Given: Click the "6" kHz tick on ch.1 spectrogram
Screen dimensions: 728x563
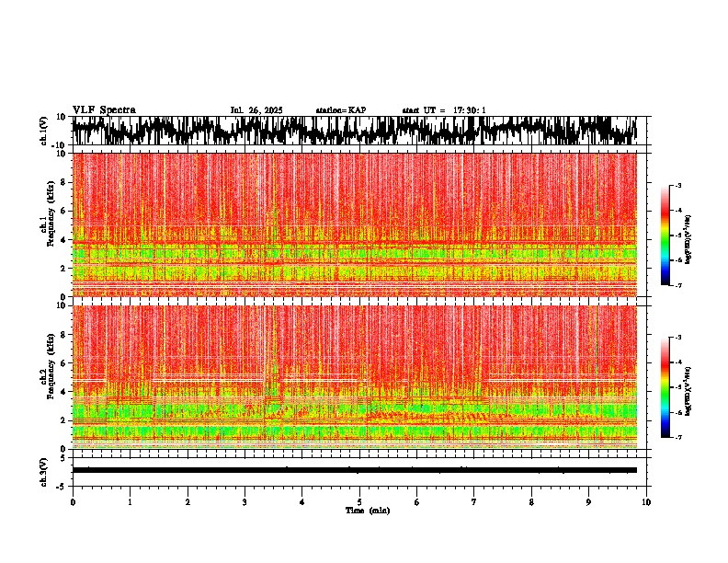Looking at the screenshot, I should (x=63, y=212).
